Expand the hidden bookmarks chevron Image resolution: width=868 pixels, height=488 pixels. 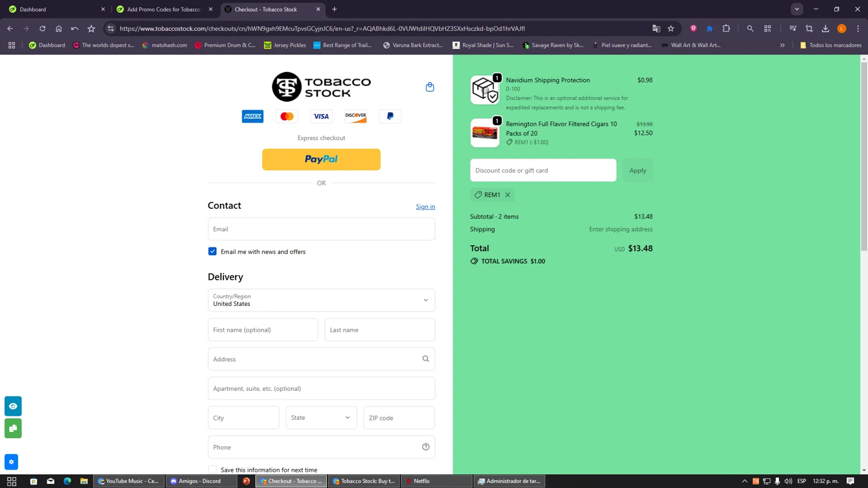click(x=782, y=45)
